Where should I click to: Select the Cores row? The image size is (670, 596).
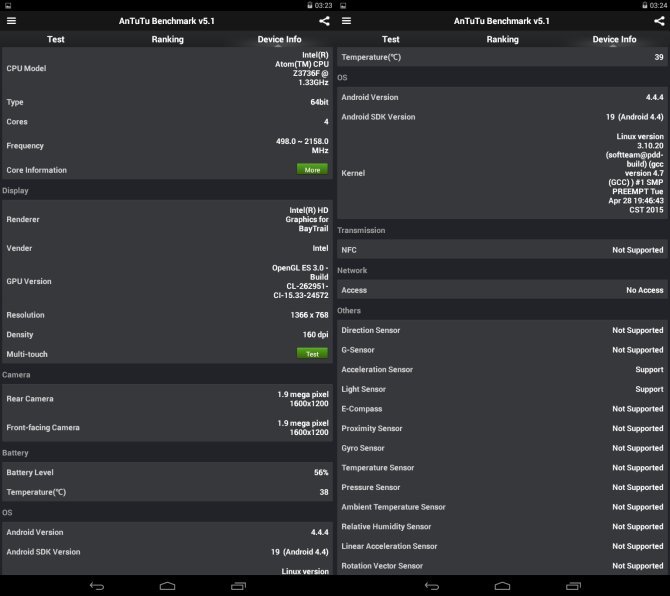(x=168, y=122)
